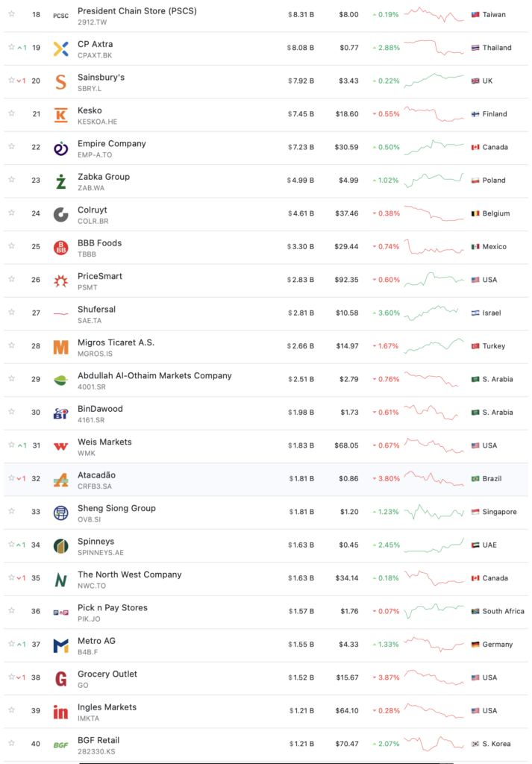Toggle favorite star for Colruyt
The width and height of the screenshot is (532, 764).
(11, 213)
